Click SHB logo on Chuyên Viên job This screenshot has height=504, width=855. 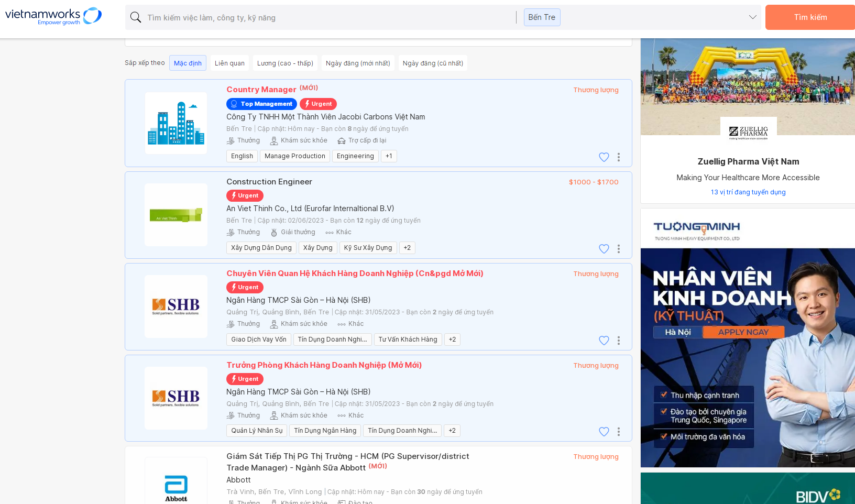pos(176,306)
